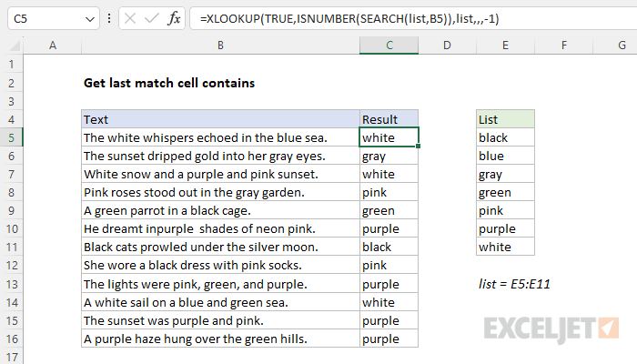Click cell with 'Black cats prowled' text

point(220,247)
